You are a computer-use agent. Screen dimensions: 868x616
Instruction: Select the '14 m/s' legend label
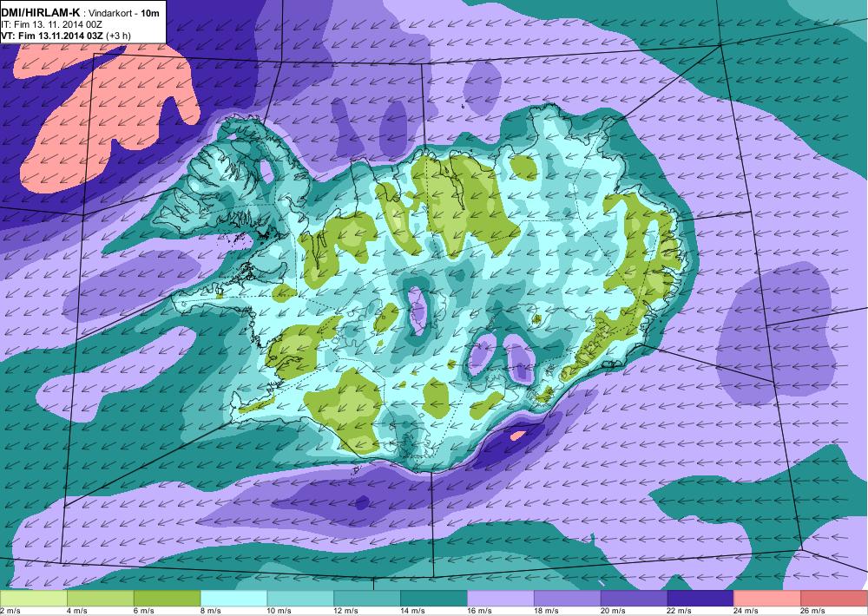click(413, 611)
